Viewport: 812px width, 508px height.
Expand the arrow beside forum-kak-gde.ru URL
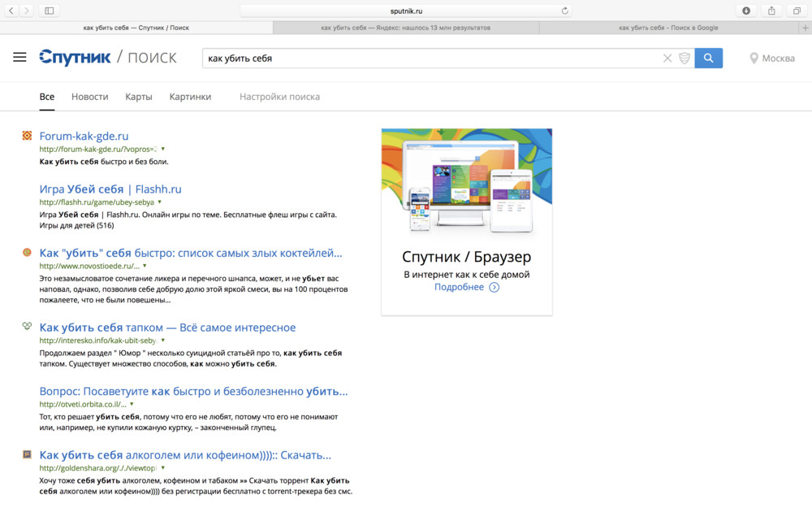pyautogui.click(x=162, y=149)
